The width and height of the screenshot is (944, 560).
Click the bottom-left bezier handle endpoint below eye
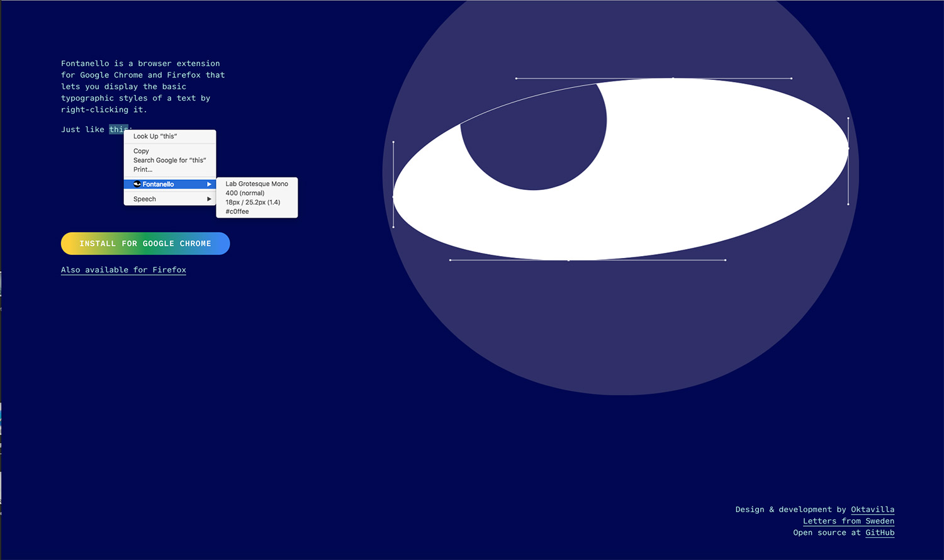(x=450, y=260)
